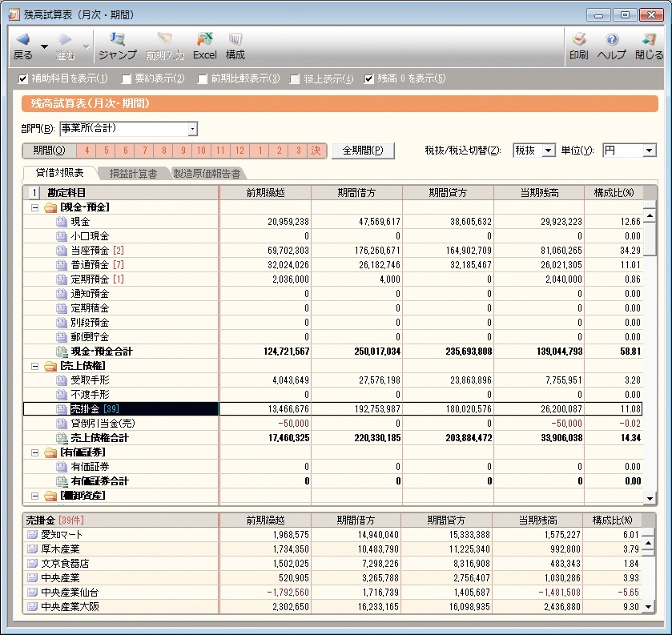The height and width of the screenshot is (635, 672).
Task: Click main table scrollbar down arrow
Action: pos(650,498)
